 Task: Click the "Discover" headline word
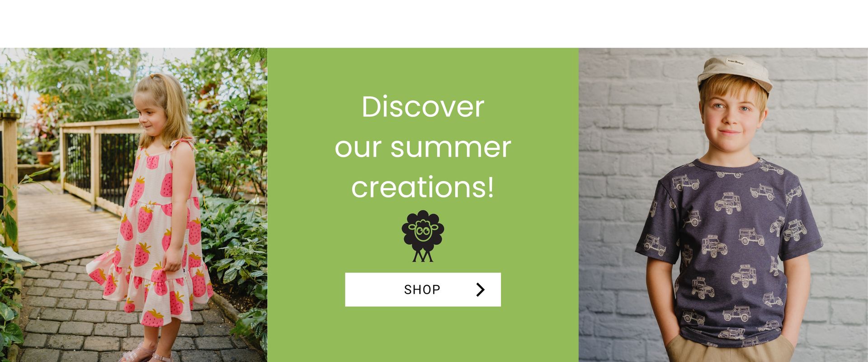pos(423,107)
